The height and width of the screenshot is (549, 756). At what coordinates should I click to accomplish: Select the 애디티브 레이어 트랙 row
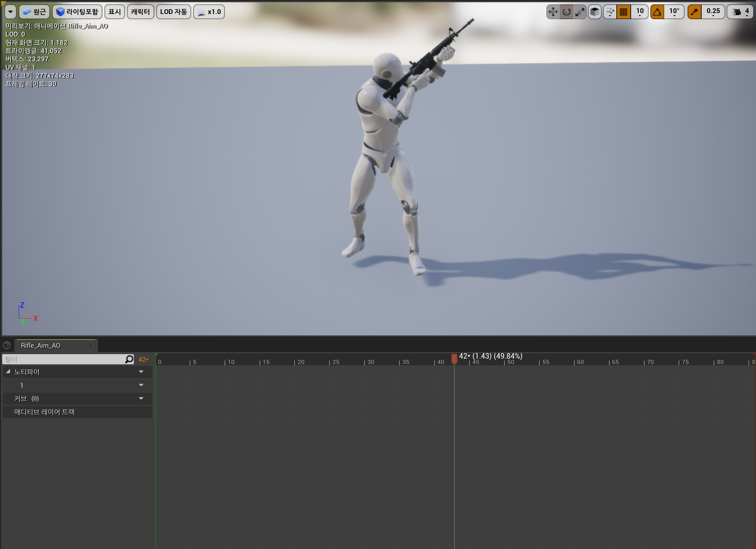(77, 412)
